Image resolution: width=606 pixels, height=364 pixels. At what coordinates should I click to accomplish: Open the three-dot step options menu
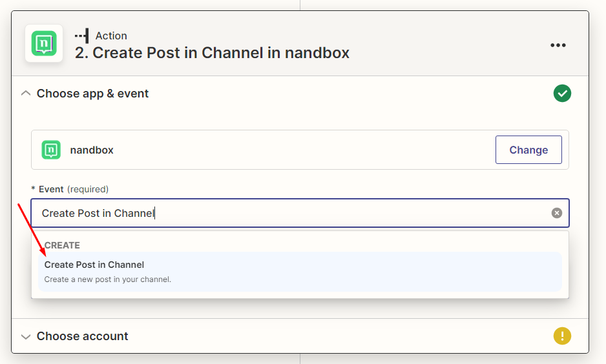click(x=558, y=45)
